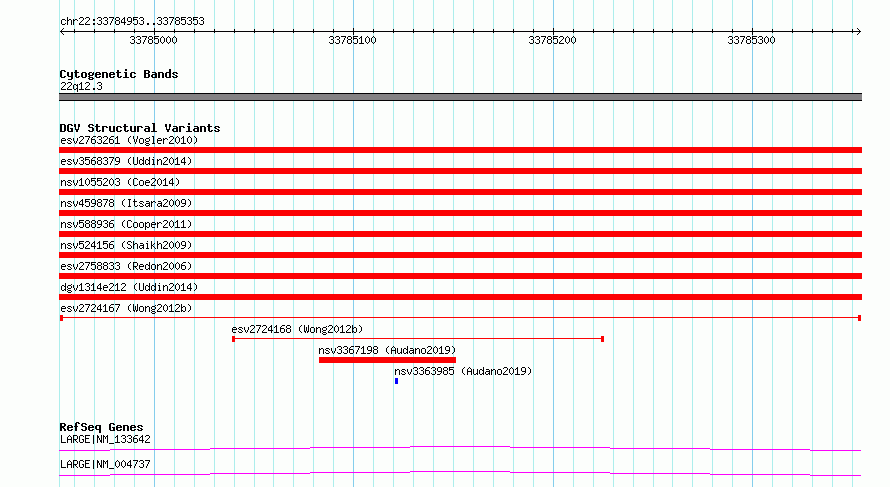Screen dimensions: 890x487
Task: Click the red bar under esv3568379
Action: coord(460,171)
